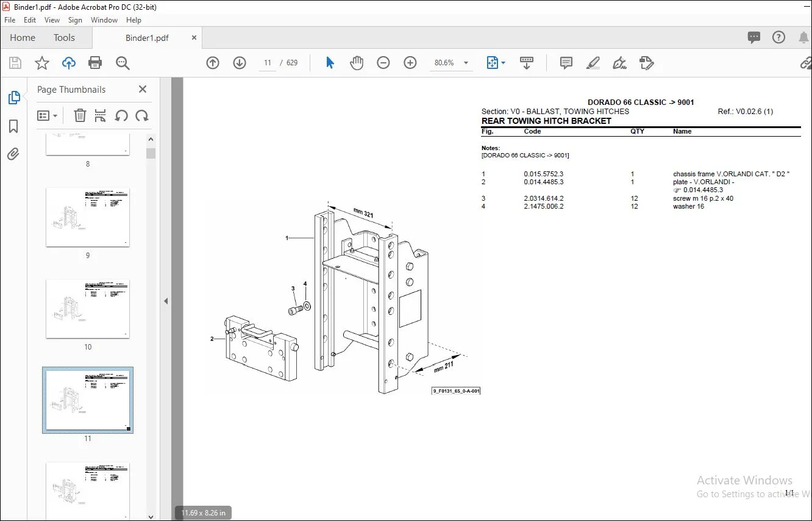The image size is (812, 521).
Task: Open the Help question mark icon
Action: click(778, 38)
